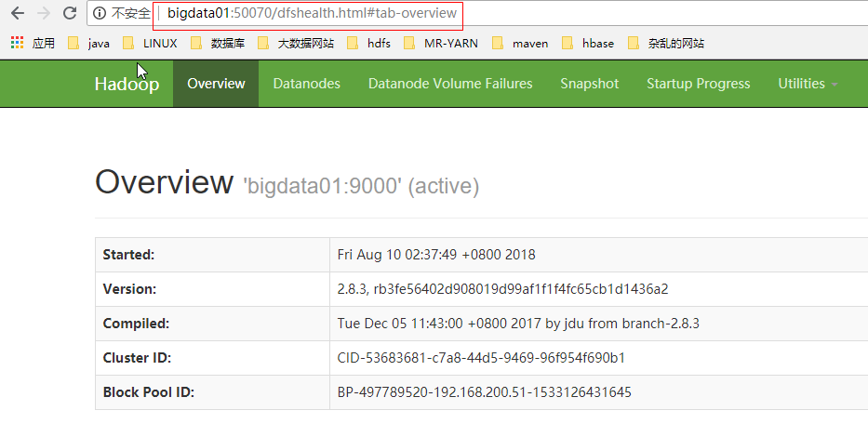Open the Datanode Volume Failures tab
This screenshot has height=437, width=868.
pos(450,84)
